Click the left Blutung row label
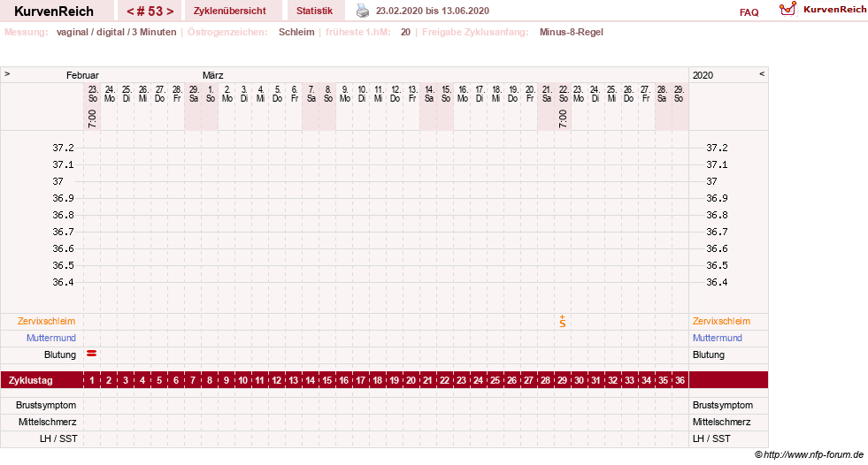Image resolution: width=868 pixels, height=465 pixels. 60,355
